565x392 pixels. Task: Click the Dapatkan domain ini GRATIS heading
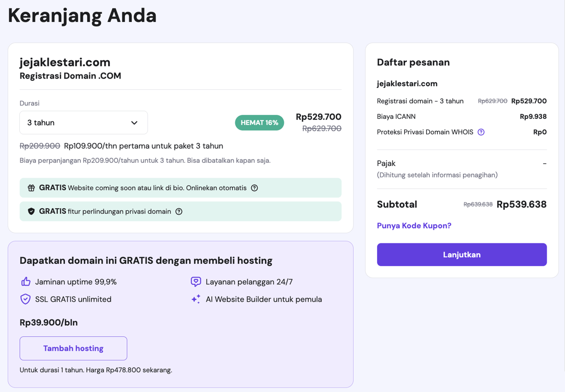[x=146, y=260]
